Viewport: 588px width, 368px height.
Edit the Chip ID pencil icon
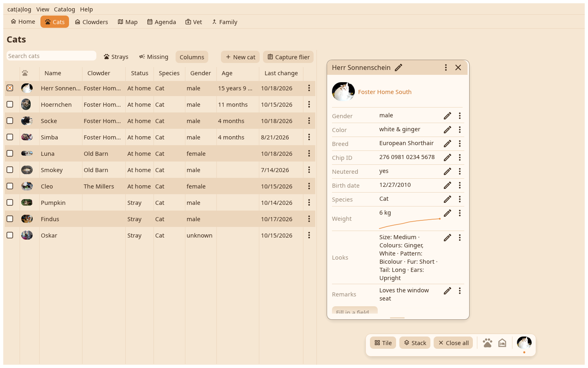tap(448, 157)
